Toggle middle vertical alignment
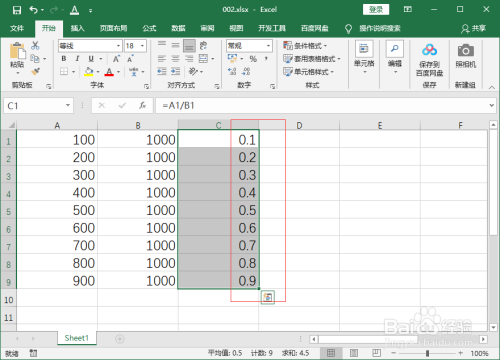The height and width of the screenshot is (360, 500). coord(175,45)
